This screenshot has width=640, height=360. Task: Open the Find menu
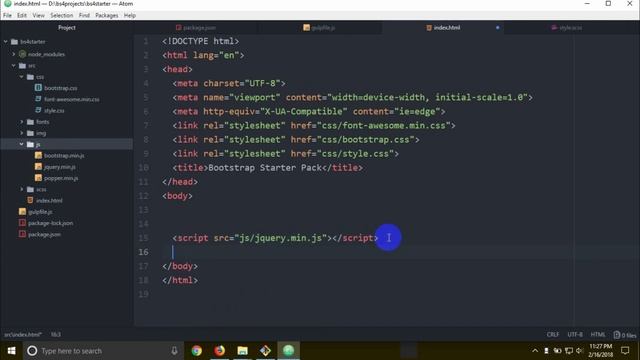click(x=84, y=16)
